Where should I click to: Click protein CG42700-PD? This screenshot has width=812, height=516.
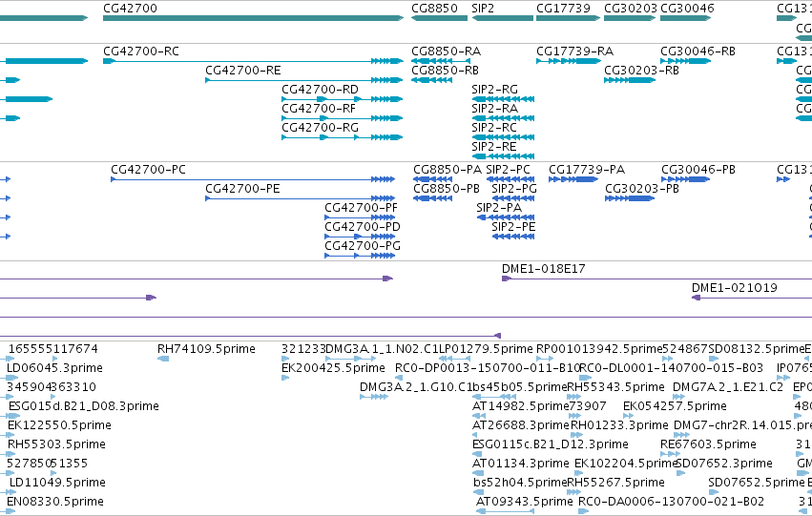[360, 237]
